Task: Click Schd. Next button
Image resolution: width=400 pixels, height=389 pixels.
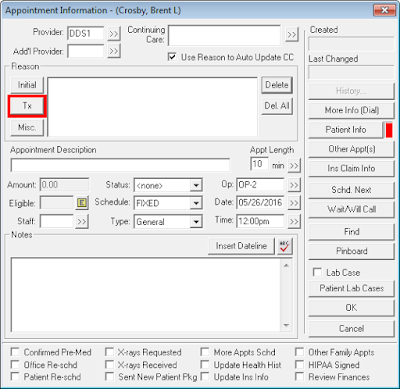Action: pyautogui.click(x=351, y=190)
